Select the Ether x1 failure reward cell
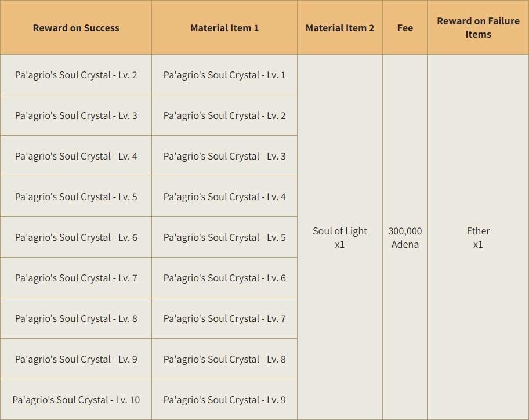529x420 pixels. click(478, 237)
